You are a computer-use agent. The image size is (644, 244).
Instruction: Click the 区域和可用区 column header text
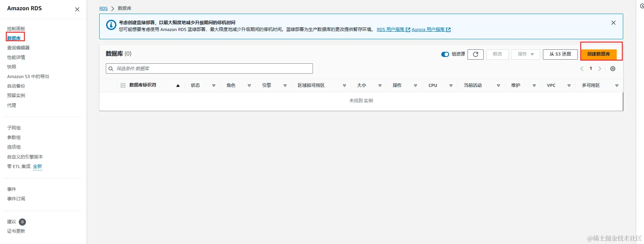311,85
